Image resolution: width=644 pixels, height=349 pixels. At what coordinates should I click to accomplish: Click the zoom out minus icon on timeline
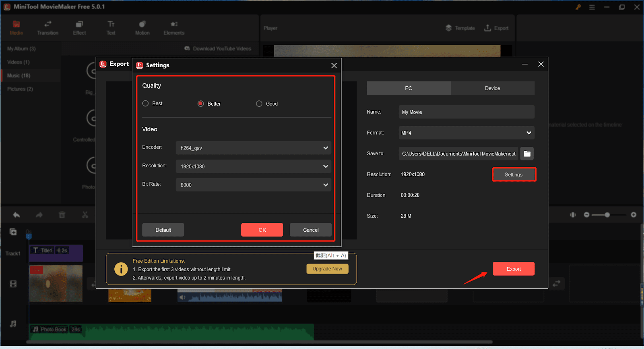pyautogui.click(x=586, y=215)
